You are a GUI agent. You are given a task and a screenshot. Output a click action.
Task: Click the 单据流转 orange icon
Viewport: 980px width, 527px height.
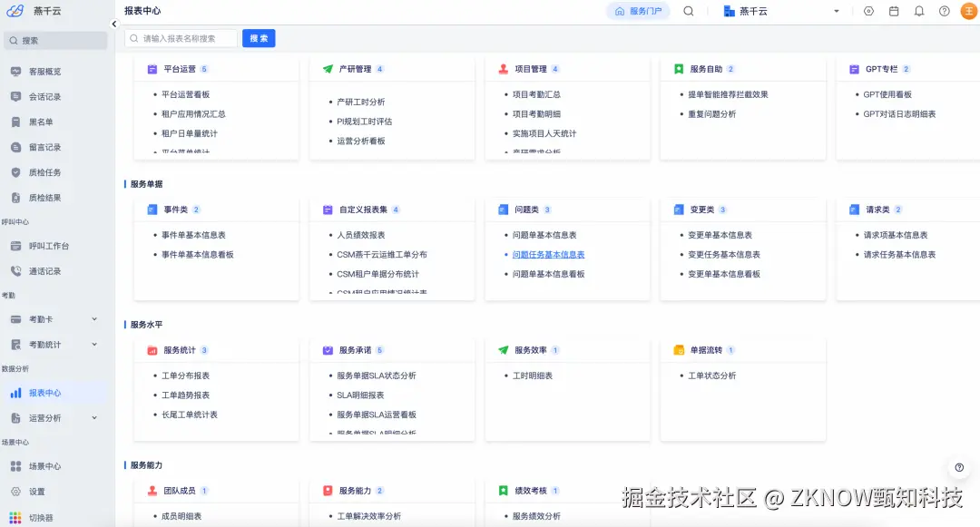tap(679, 350)
